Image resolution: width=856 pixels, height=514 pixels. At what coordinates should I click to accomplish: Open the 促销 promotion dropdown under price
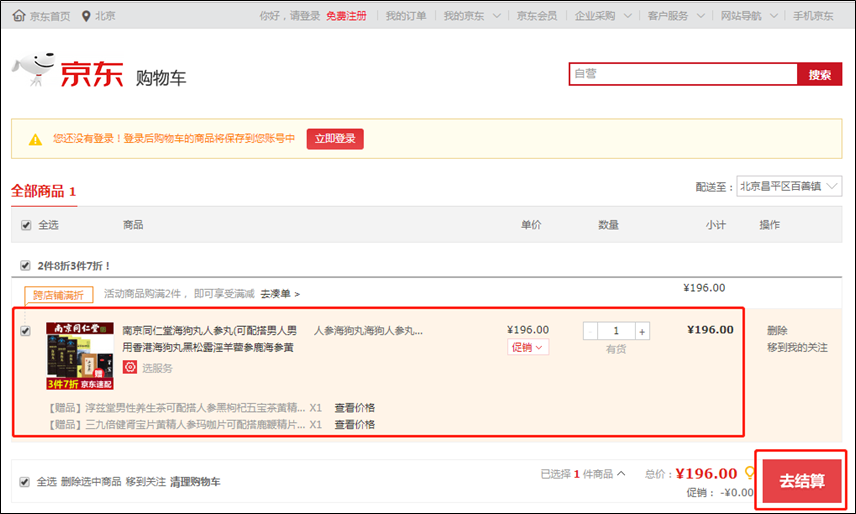click(x=527, y=347)
